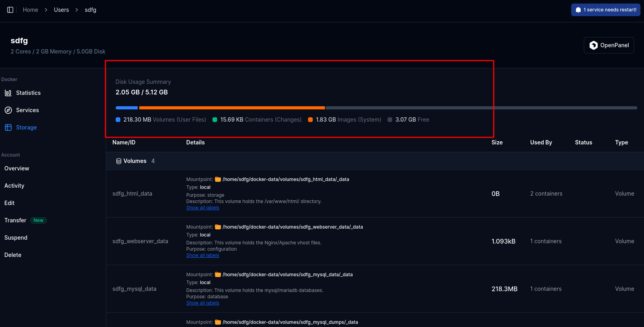
Task: Click the Size column header
Action: pos(497,142)
